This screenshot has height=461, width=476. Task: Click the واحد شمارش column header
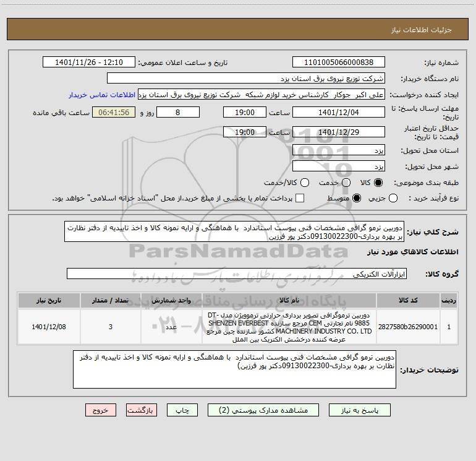point(171,300)
